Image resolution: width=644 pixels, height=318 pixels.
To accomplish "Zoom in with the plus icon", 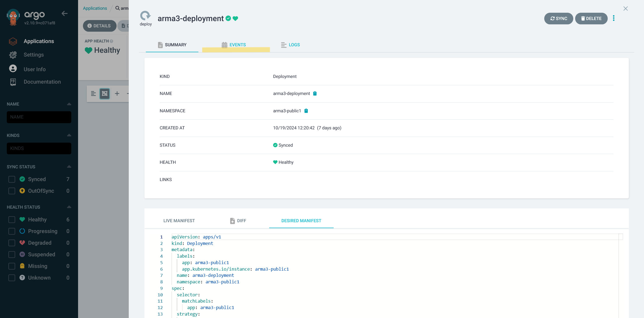I will 117,94.
